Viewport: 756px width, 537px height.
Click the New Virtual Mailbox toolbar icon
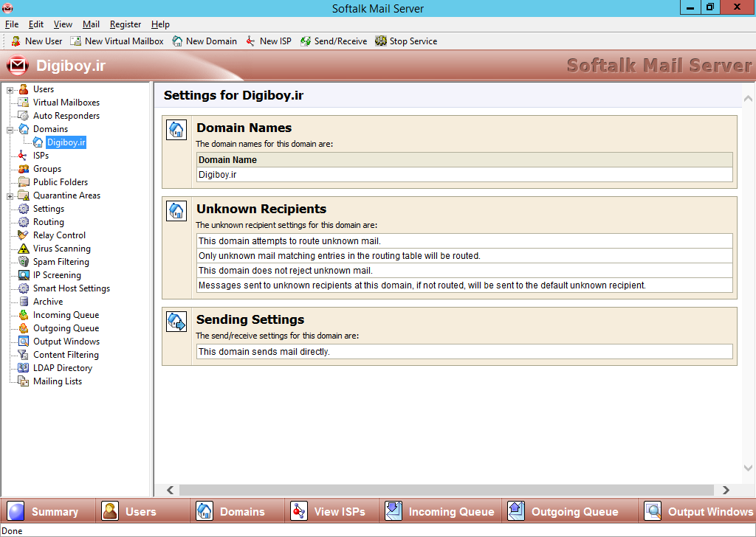point(76,41)
